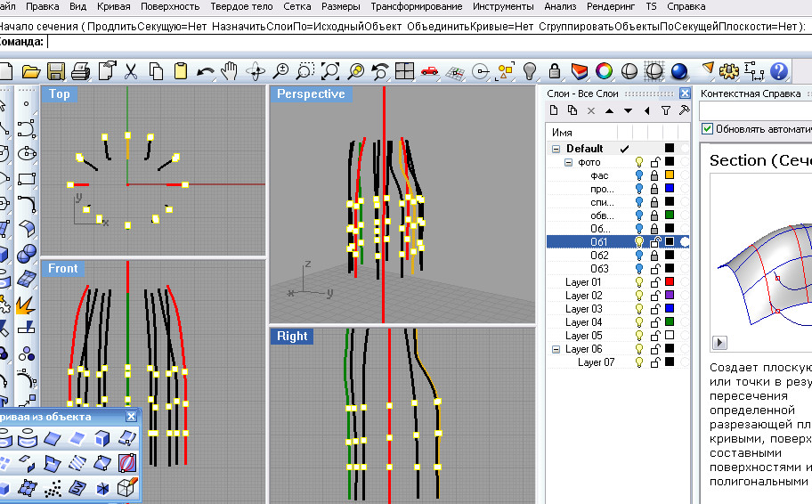Open the Help question mark icon
812x504 pixels.
pyautogui.click(x=779, y=71)
